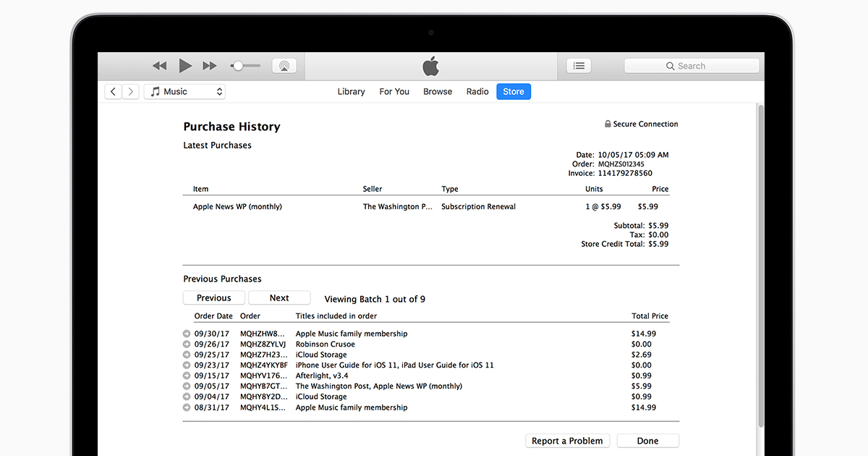Click the Apple Music family membership 09/30/17 title
This screenshot has width=868, height=456.
click(x=352, y=334)
